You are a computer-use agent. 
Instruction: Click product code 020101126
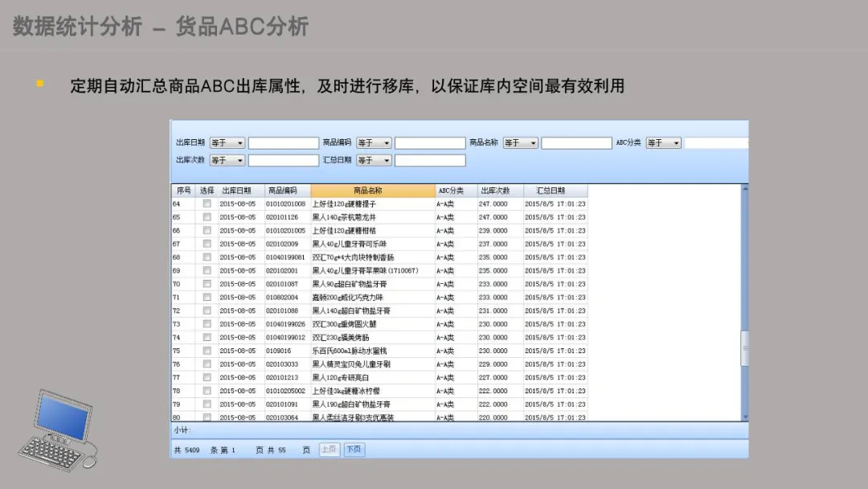(282, 217)
